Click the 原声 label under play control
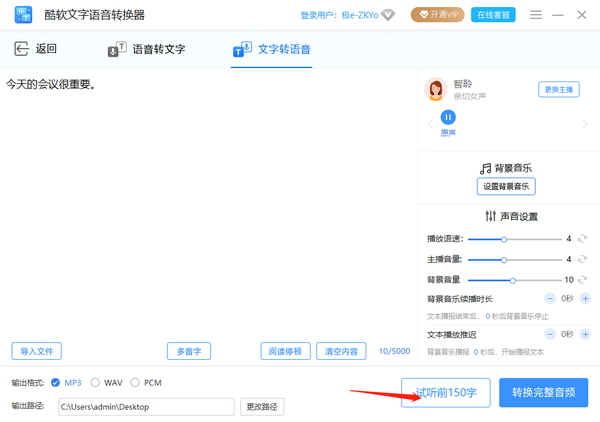600x422 pixels. pyautogui.click(x=448, y=133)
